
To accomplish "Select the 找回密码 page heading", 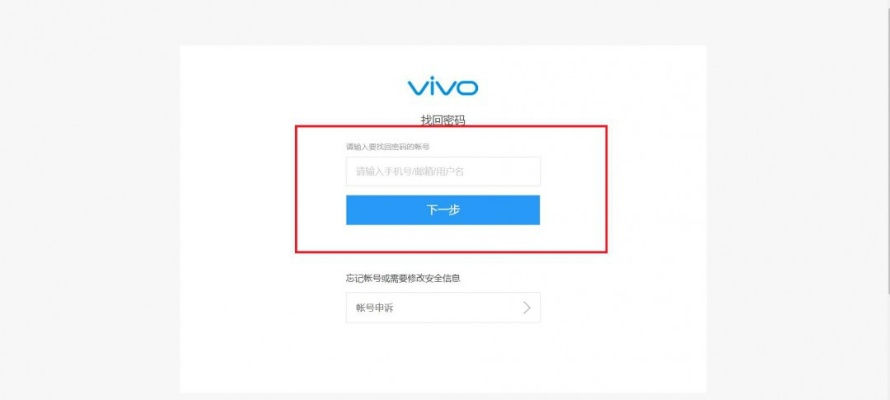I will (x=443, y=120).
